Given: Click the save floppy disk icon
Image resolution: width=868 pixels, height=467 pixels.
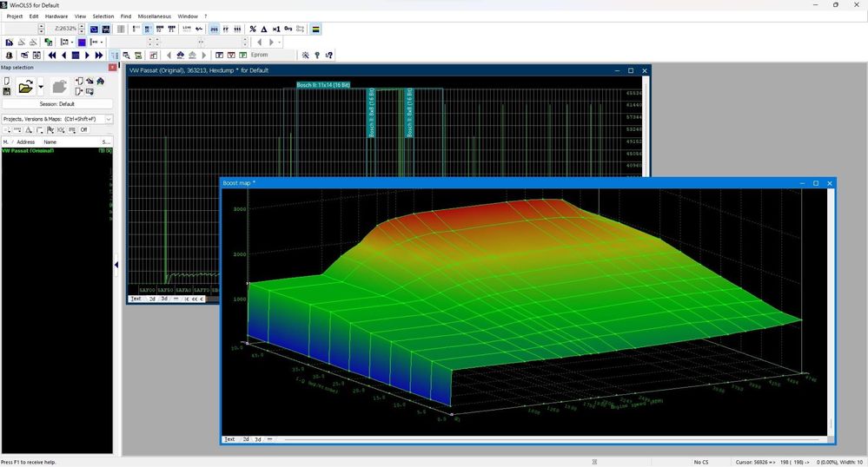Looking at the screenshot, I should click(7, 91).
